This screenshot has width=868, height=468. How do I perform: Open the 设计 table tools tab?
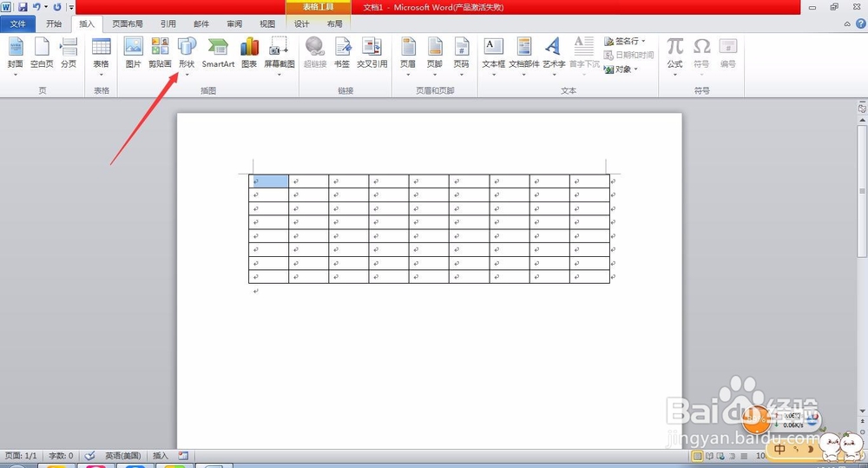coord(302,23)
